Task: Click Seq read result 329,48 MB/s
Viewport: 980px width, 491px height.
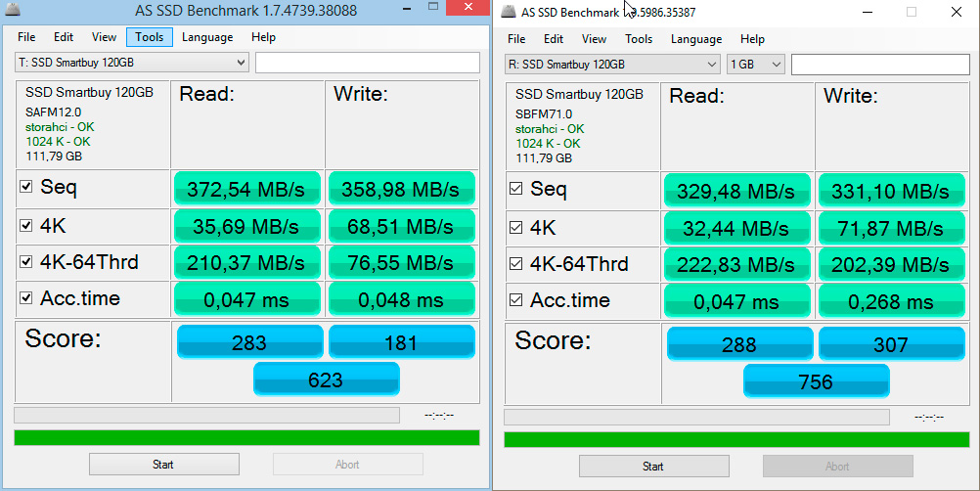Action: pos(736,191)
